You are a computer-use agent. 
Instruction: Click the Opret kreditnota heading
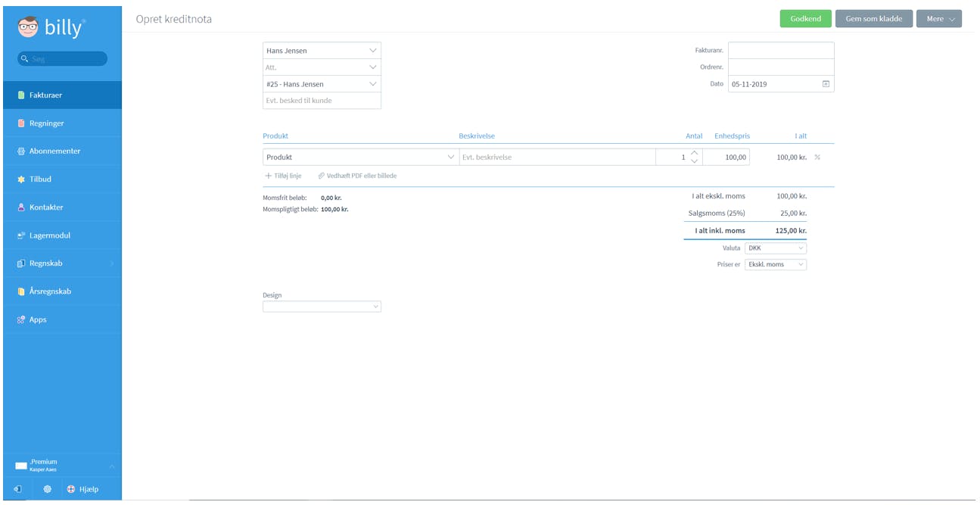click(x=174, y=19)
